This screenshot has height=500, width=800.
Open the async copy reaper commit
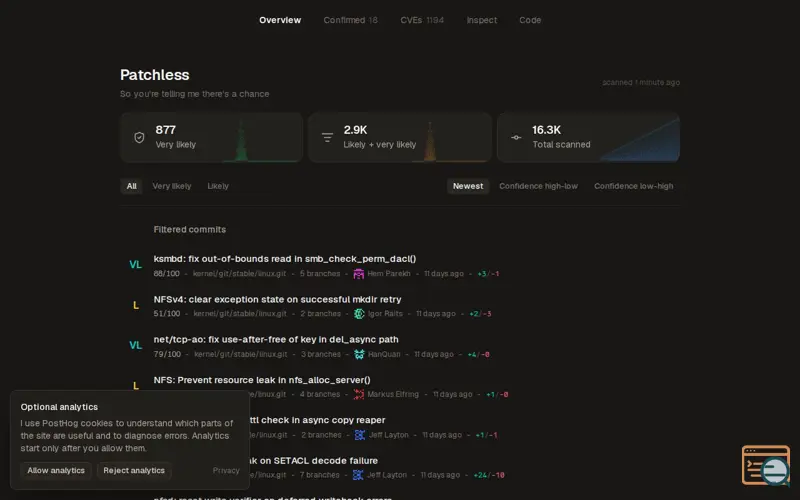(x=317, y=420)
